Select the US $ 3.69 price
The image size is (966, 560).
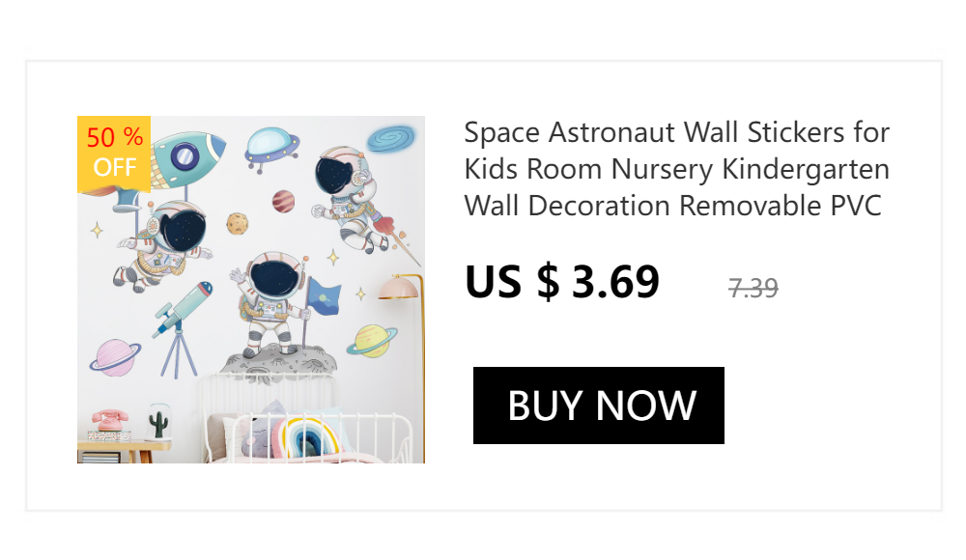(562, 282)
